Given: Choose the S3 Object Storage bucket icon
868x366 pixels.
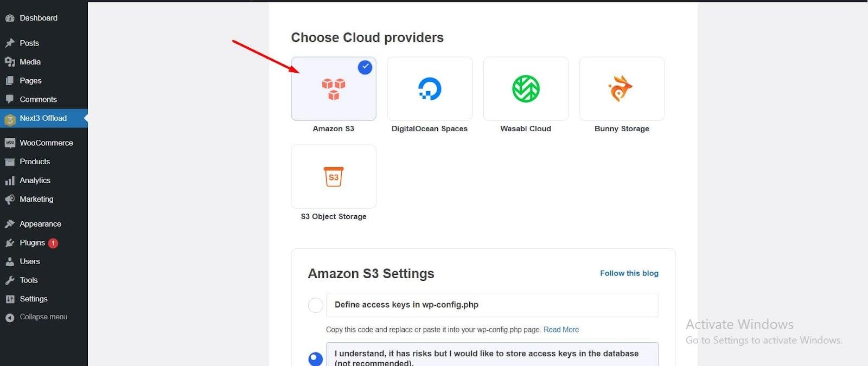Looking at the screenshot, I should click(334, 177).
